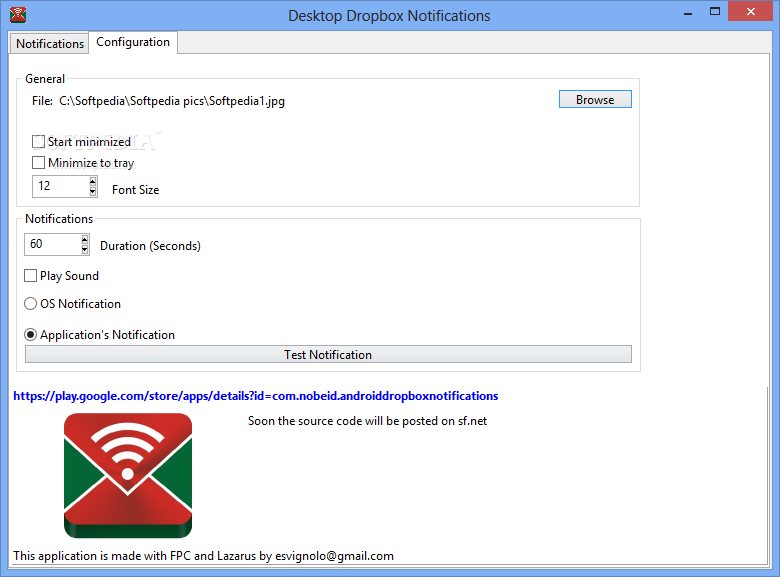Viewport: 780px width, 577px height.
Task: Click the esvignolo@gmail.com credit line
Action: 203,556
